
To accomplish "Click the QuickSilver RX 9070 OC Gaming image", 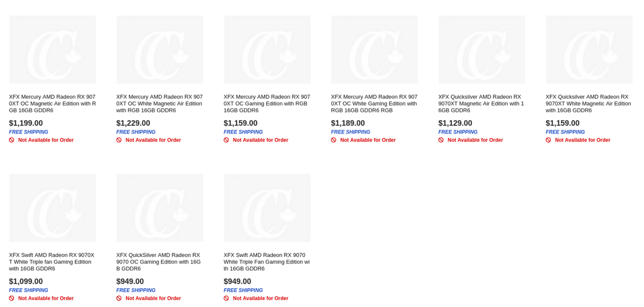I will click(x=160, y=208).
